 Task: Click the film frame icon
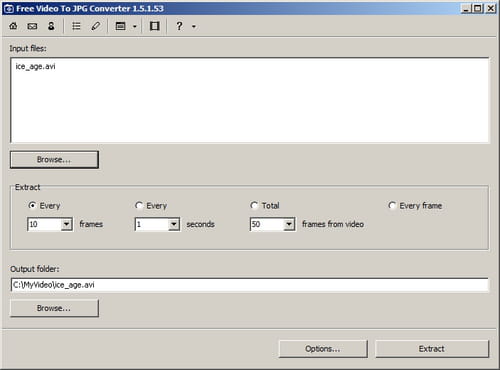click(x=154, y=26)
